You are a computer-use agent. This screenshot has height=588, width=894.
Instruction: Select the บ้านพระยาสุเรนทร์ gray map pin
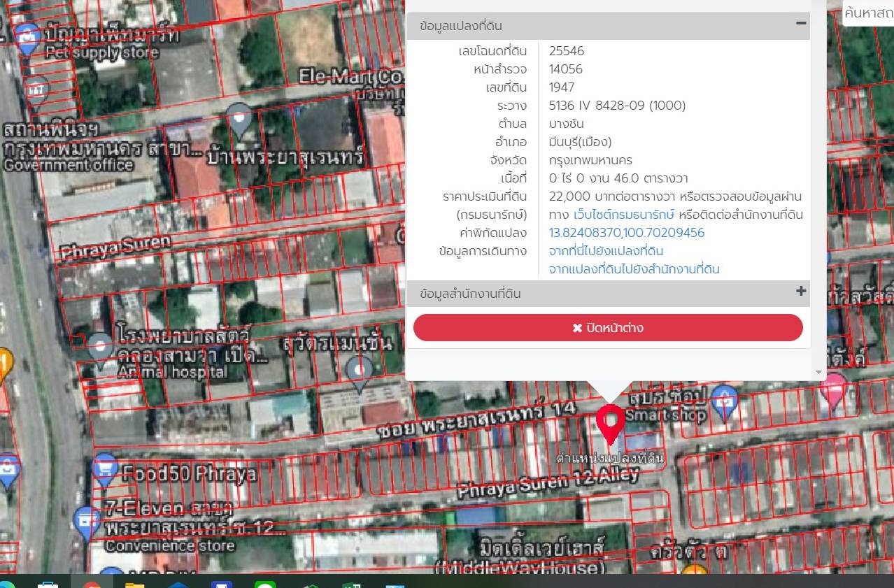[239, 120]
